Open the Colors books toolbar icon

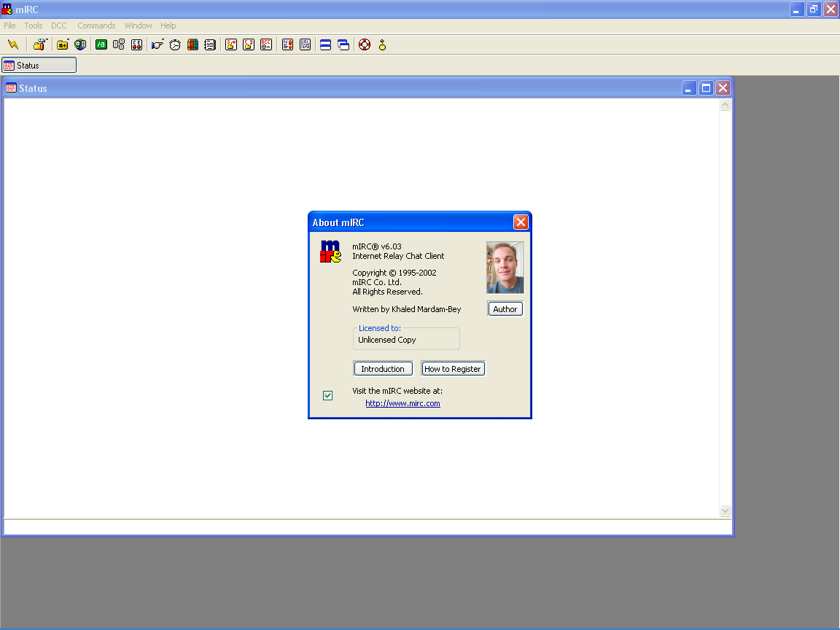click(x=192, y=45)
